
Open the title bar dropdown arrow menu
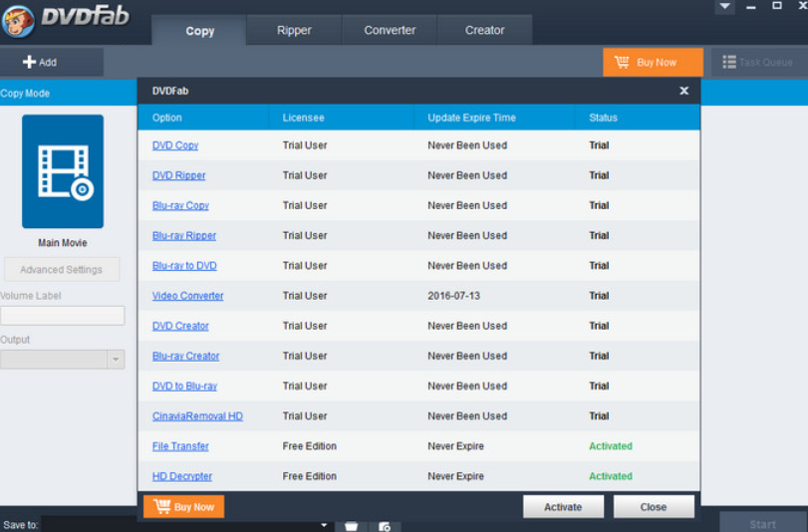tap(724, 7)
